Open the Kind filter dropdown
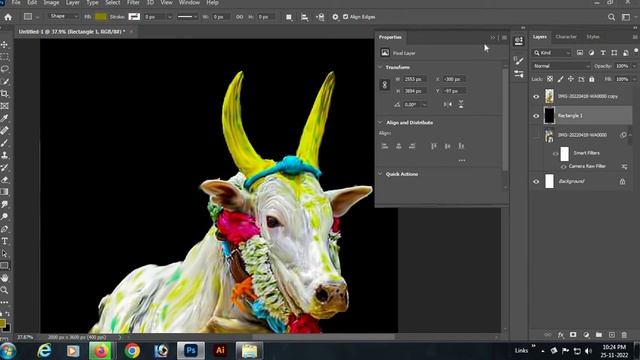640x360 pixels. click(552, 53)
